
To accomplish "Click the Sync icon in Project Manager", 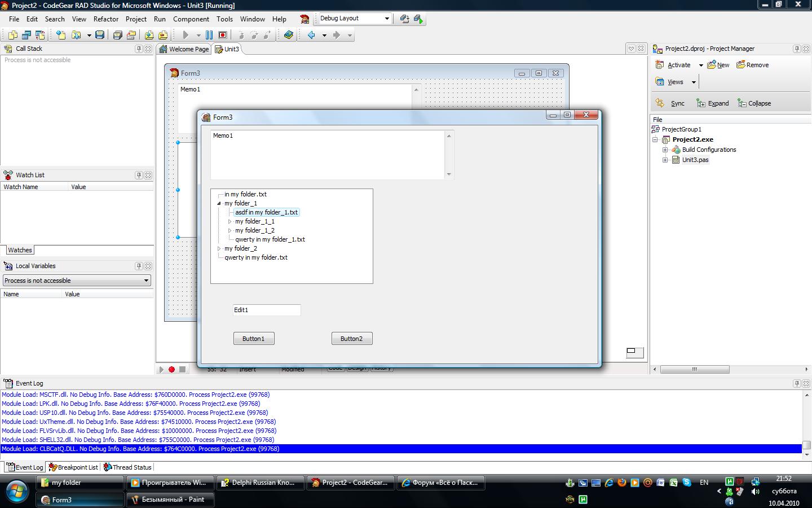I will point(670,103).
